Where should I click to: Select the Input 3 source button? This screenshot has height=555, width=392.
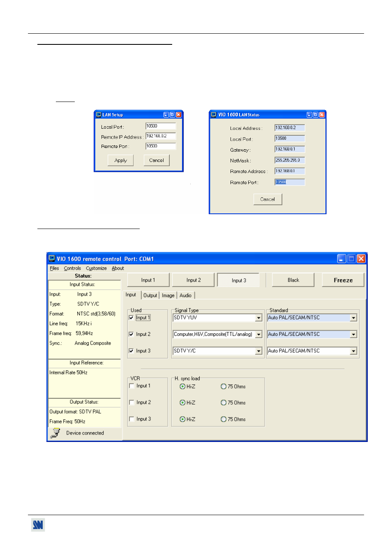point(238,280)
